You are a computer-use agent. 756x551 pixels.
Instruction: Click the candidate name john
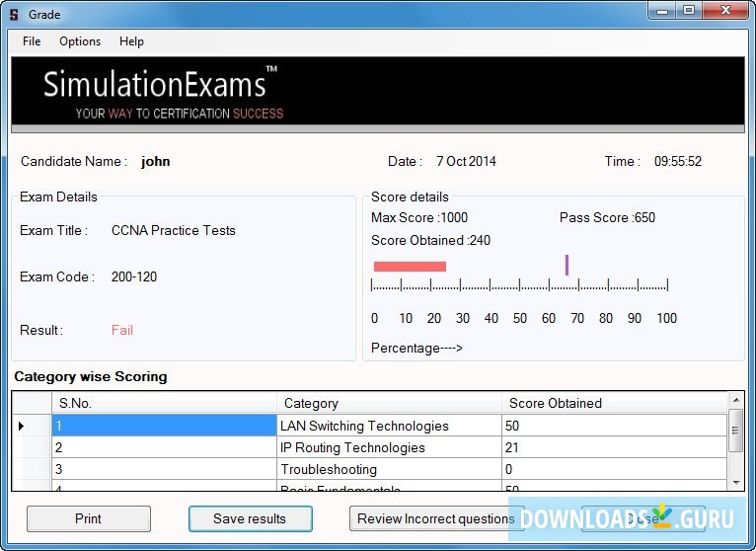click(155, 161)
